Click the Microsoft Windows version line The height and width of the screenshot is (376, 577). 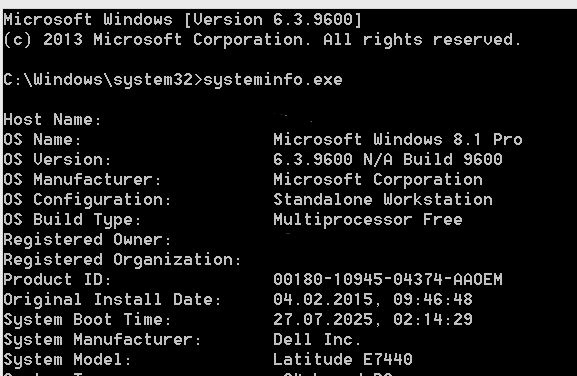183,19
